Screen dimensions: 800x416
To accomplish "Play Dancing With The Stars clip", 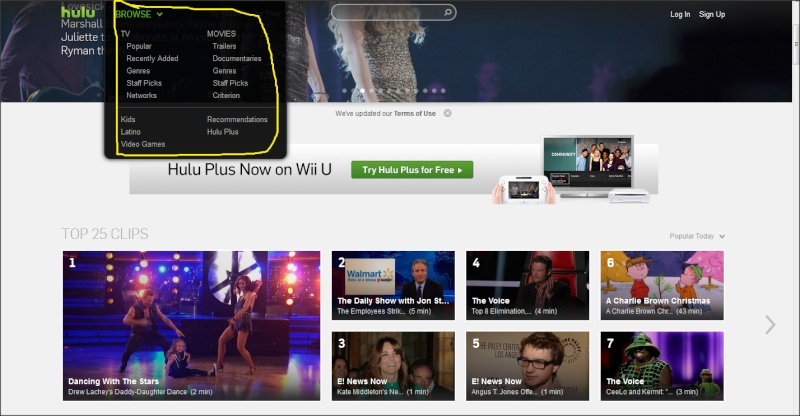I will pyautogui.click(x=191, y=326).
